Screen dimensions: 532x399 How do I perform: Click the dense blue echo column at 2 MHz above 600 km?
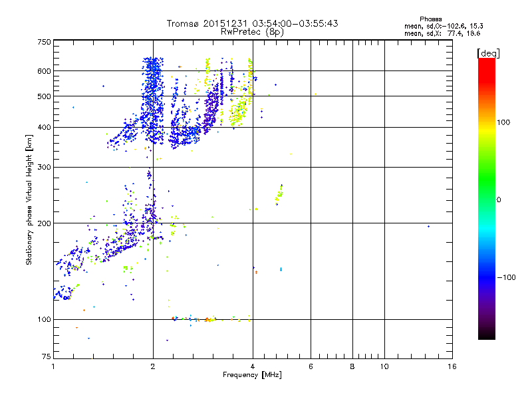pyautogui.click(x=152, y=64)
